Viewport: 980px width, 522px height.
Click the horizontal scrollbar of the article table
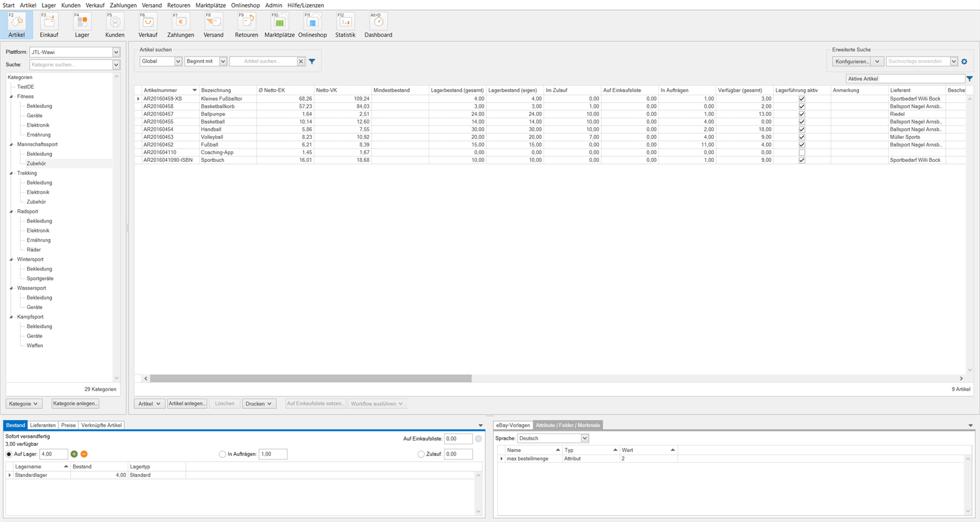coord(310,378)
